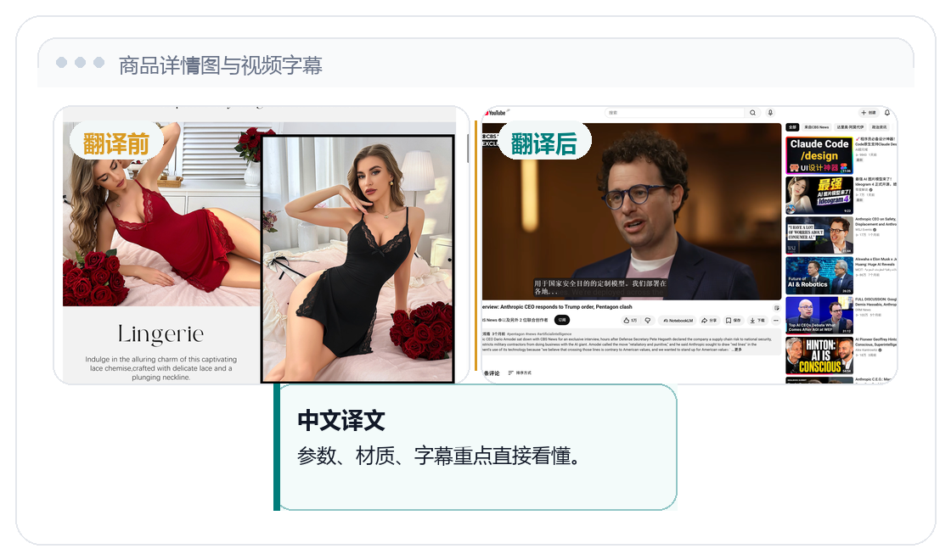Expand description with ...更多
Screen dimensions: 951x560
[x=736, y=350]
